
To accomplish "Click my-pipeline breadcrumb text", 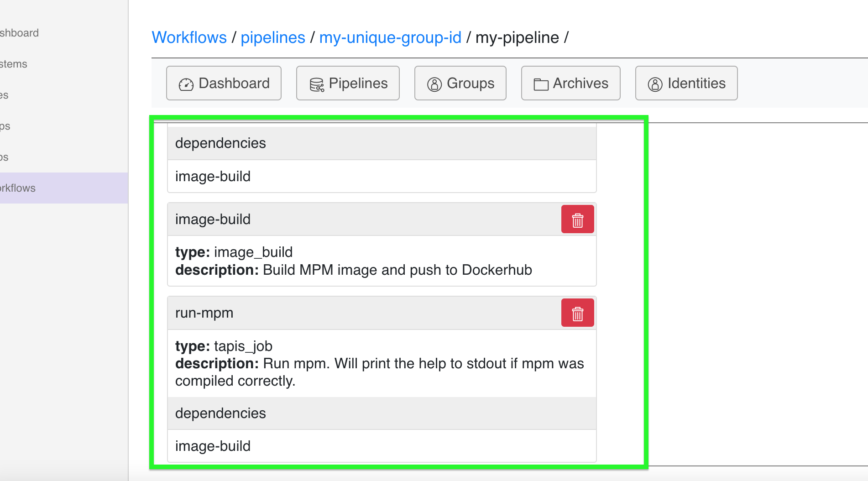I will pos(517,37).
